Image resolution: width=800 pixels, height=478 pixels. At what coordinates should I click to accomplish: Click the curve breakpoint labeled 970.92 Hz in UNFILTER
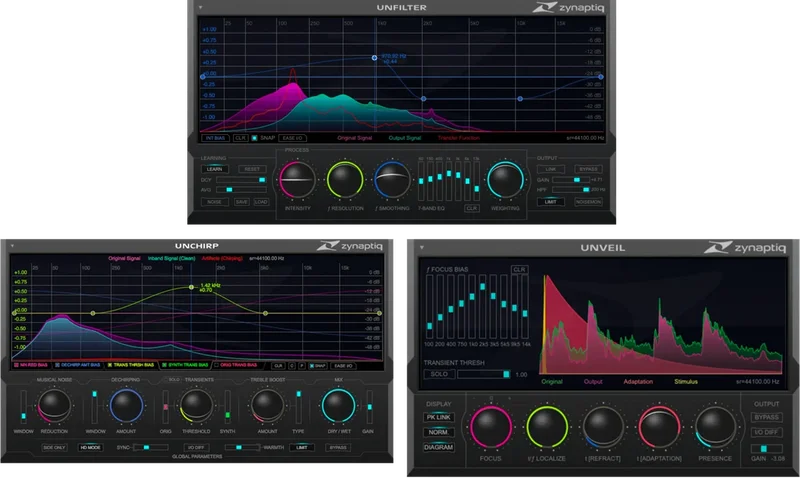click(x=374, y=58)
